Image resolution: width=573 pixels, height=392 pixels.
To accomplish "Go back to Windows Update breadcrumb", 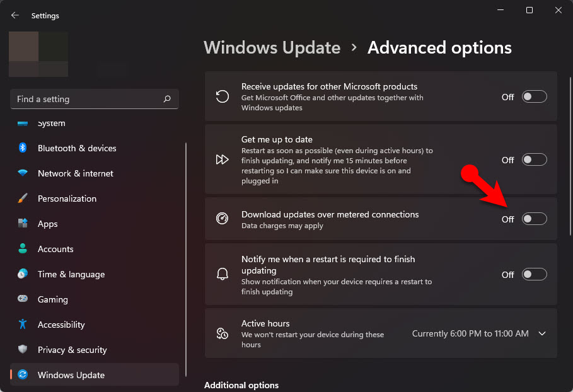I will [272, 48].
